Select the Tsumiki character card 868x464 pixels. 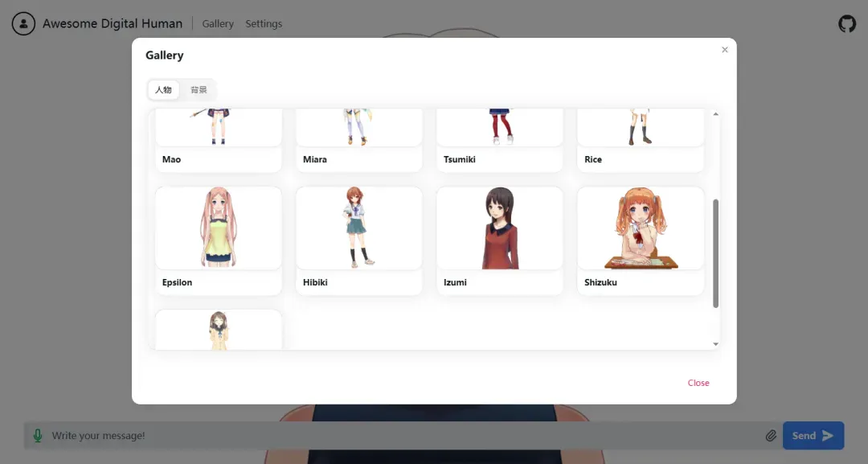coord(499,141)
